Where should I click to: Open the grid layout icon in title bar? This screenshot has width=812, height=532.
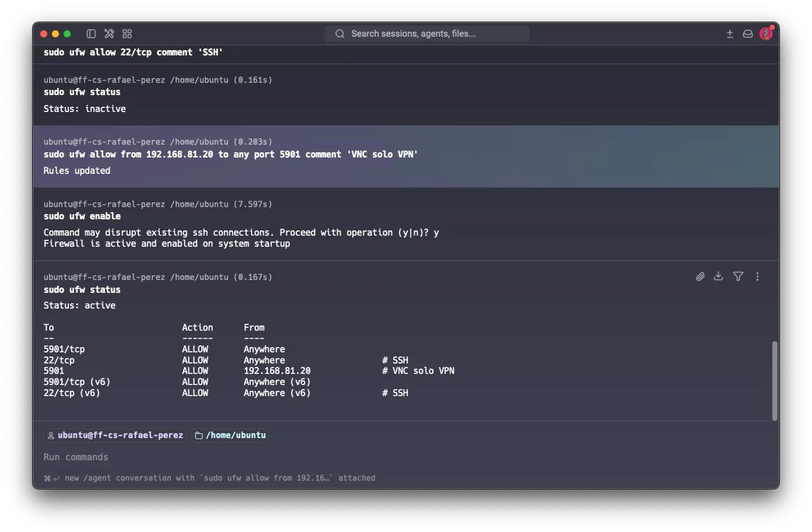pyautogui.click(x=127, y=34)
